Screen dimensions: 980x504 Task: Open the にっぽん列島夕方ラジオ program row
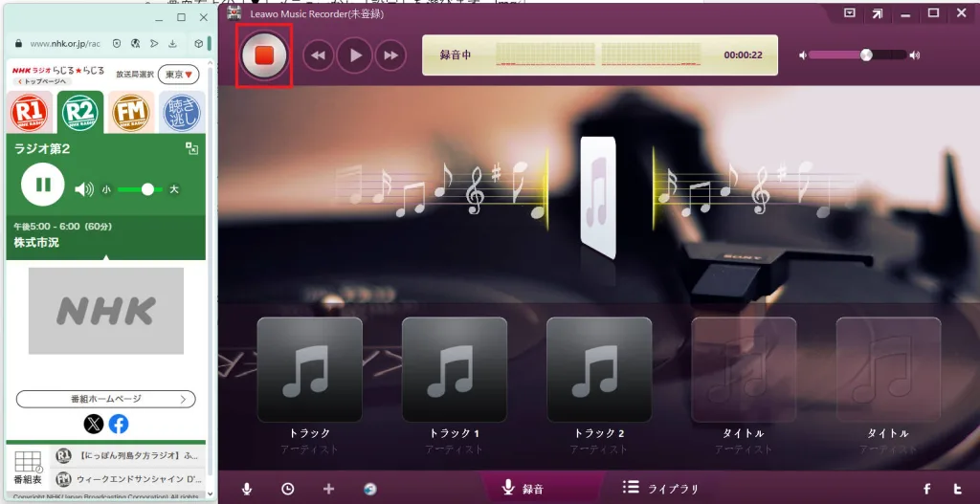(x=129, y=456)
